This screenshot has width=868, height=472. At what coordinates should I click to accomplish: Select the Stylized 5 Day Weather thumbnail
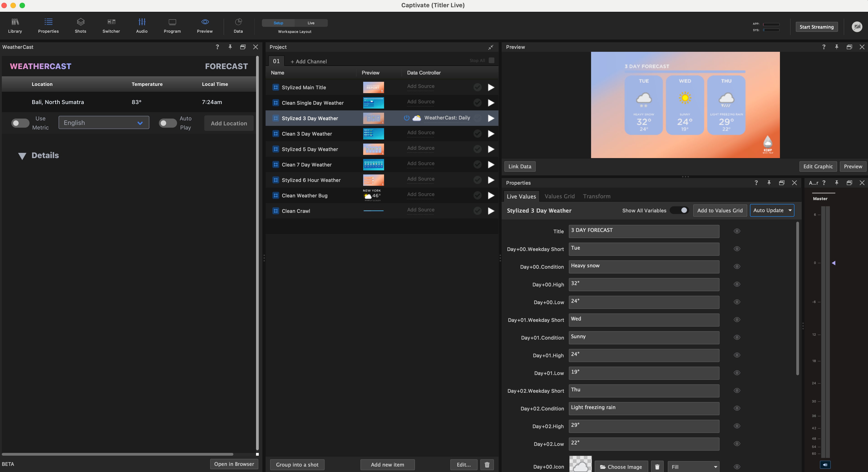click(373, 149)
